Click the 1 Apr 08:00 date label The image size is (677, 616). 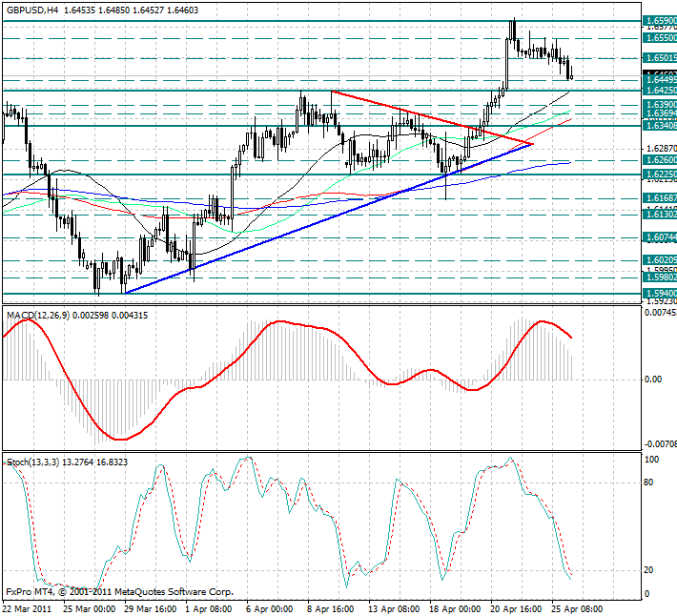(x=209, y=609)
